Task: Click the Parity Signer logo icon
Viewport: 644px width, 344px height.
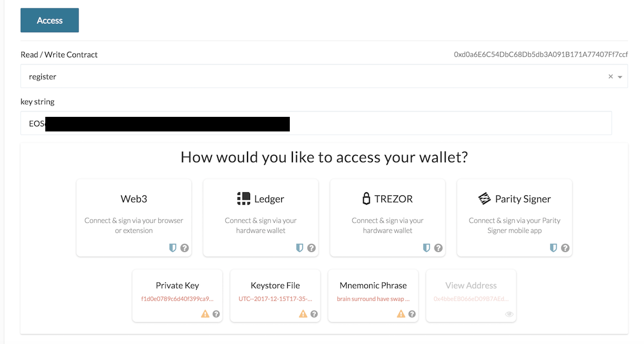Action: pyautogui.click(x=485, y=199)
